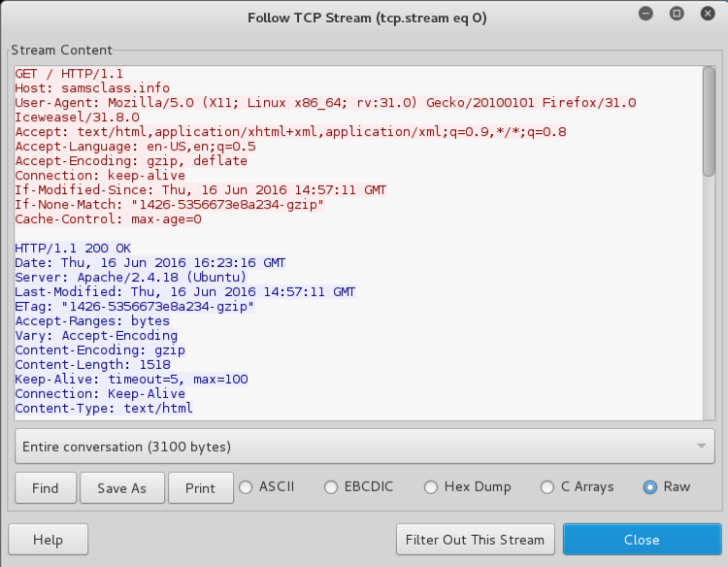
Task: Click 'Connection: keep-alive' request line
Action: pos(100,175)
